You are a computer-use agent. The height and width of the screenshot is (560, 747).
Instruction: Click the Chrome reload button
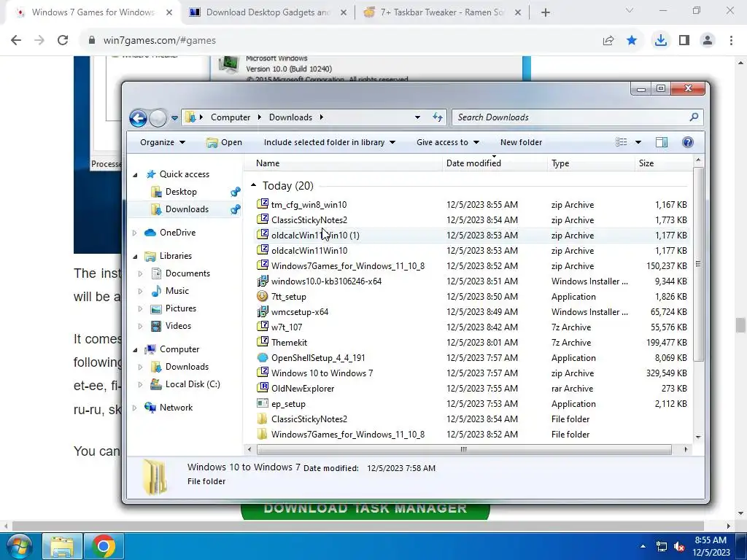coord(63,41)
